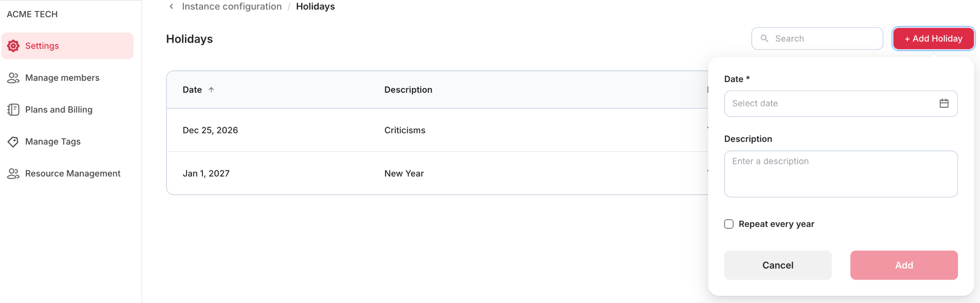The height and width of the screenshot is (303, 980).
Task: Open the Select date picker field
Action: pyautogui.click(x=841, y=103)
